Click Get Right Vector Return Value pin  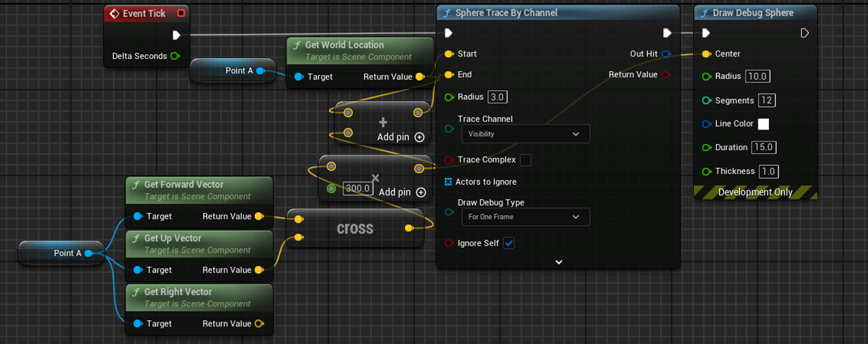pos(258,323)
